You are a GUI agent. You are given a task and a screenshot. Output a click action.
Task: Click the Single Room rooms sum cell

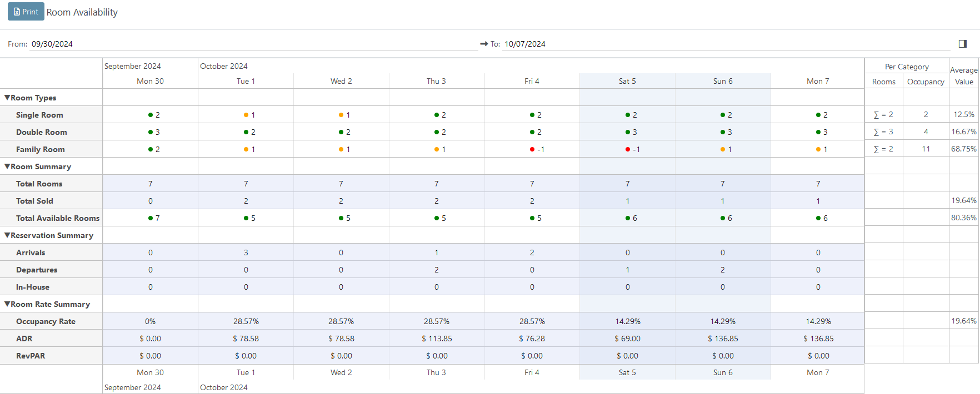click(883, 115)
